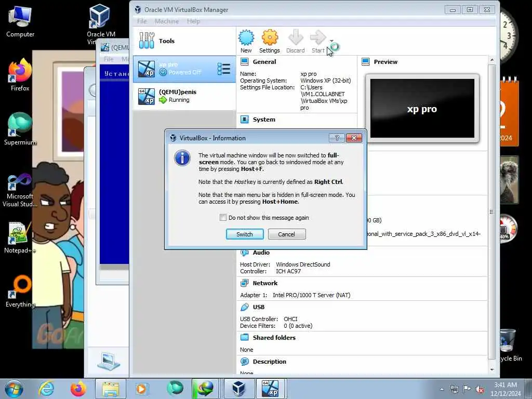Click the System section header

(x=264, y=119)
